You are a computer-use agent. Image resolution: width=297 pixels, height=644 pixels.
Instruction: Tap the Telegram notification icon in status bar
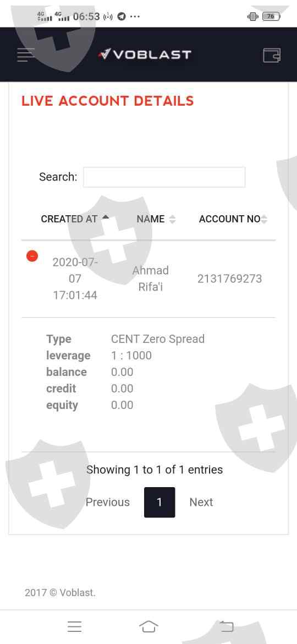tap(121, 17)
